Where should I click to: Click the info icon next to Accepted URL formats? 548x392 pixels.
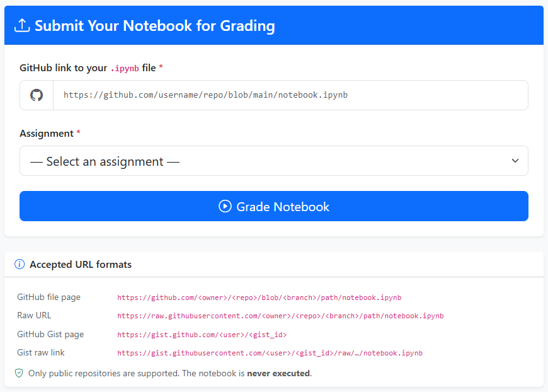coord(20,264)
